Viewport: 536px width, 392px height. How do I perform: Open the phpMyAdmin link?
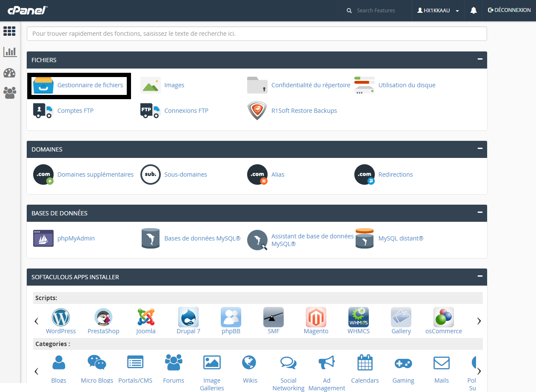point(76,238)
